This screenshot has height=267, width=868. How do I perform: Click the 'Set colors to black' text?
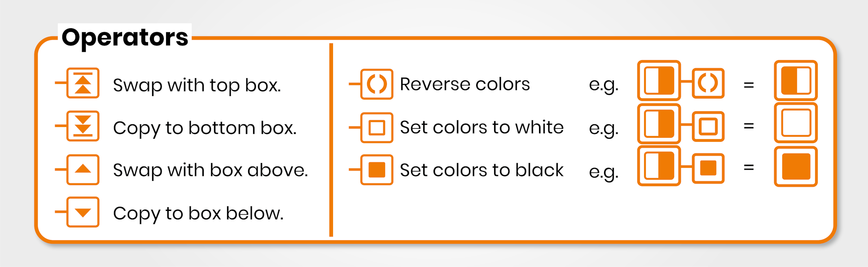[482, 170]
